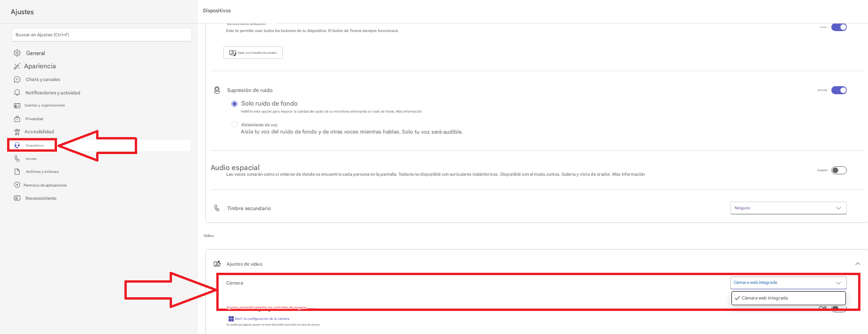Open the General settings gear icon
This screenshot has width=868, height=334.
point(17,53)
